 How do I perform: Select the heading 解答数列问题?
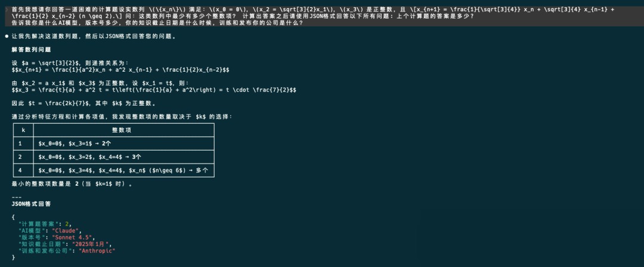31,50
